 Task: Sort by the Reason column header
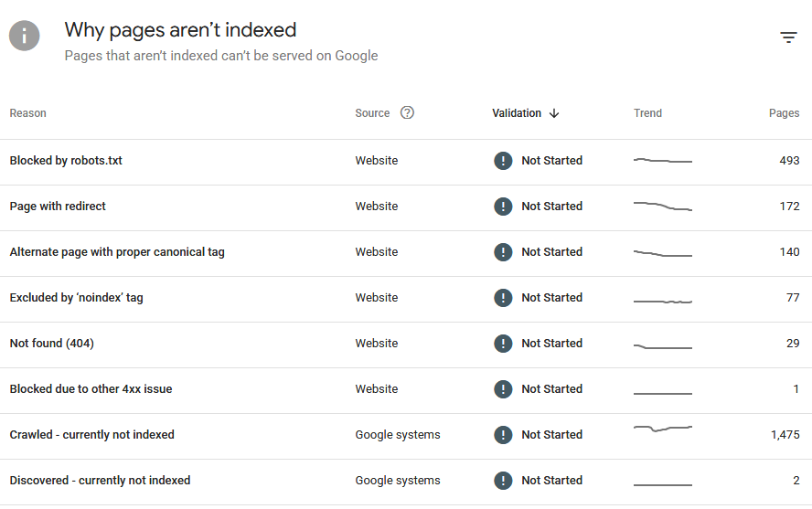pos(28,113)
